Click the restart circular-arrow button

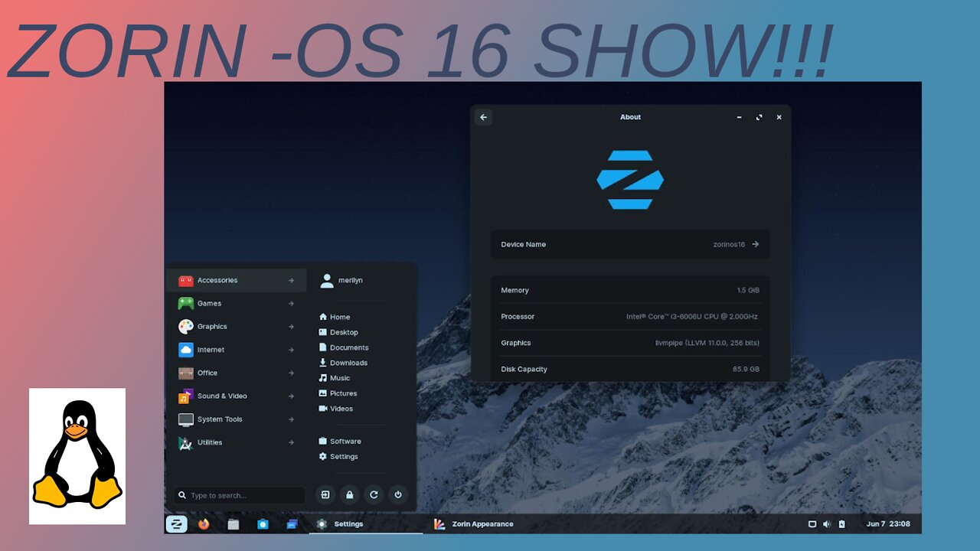pyautogui.click(x=374, y=495)
